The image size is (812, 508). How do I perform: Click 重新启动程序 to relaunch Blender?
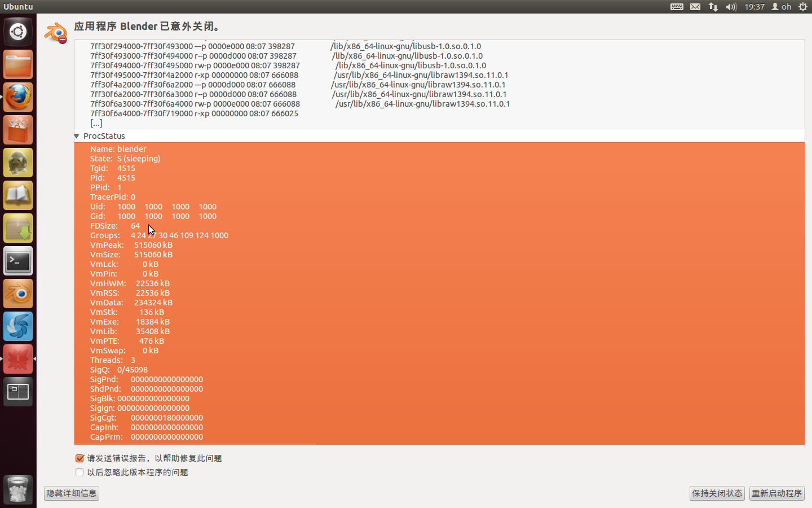777,493
